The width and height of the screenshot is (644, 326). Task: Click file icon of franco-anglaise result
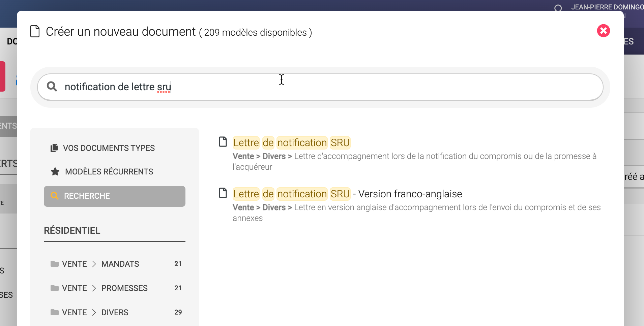pos(223,193)
